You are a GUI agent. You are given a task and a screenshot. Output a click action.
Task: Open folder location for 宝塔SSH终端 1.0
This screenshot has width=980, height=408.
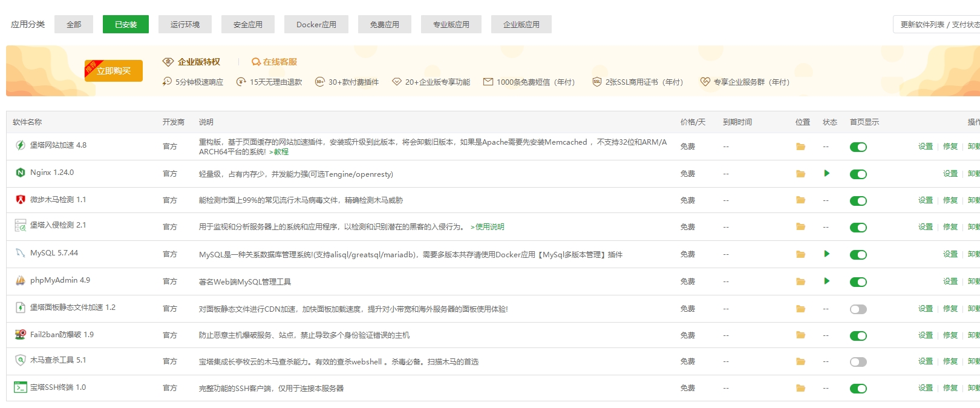pos(800,388)
